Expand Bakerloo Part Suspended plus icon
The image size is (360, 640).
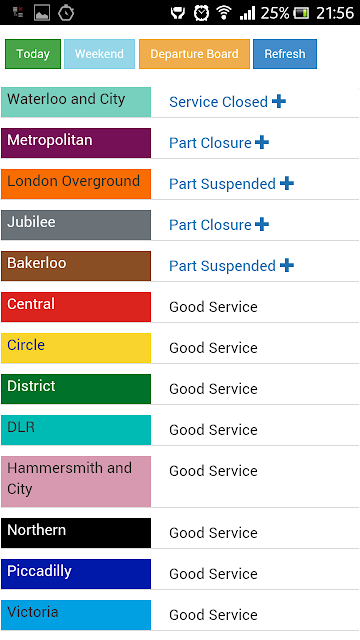(287, 265)
